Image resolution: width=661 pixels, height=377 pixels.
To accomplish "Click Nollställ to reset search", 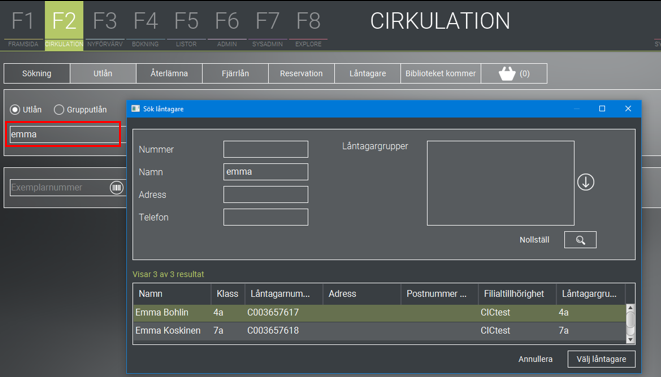I will point(534,240).
